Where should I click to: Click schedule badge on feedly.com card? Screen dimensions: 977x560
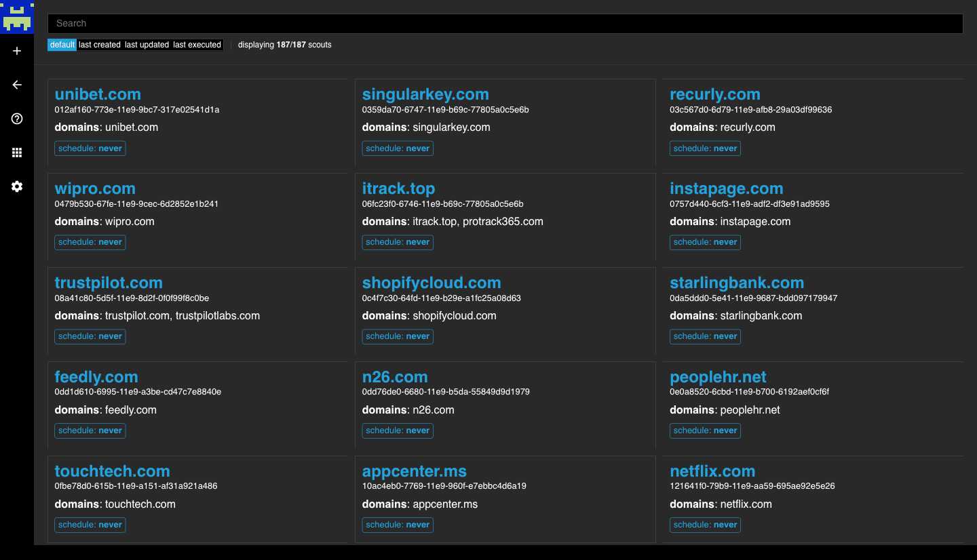click(90, 431)
